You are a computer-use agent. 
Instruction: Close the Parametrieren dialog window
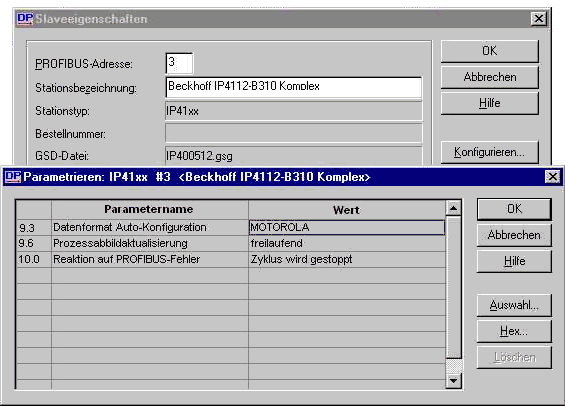(x=552, y=177)
